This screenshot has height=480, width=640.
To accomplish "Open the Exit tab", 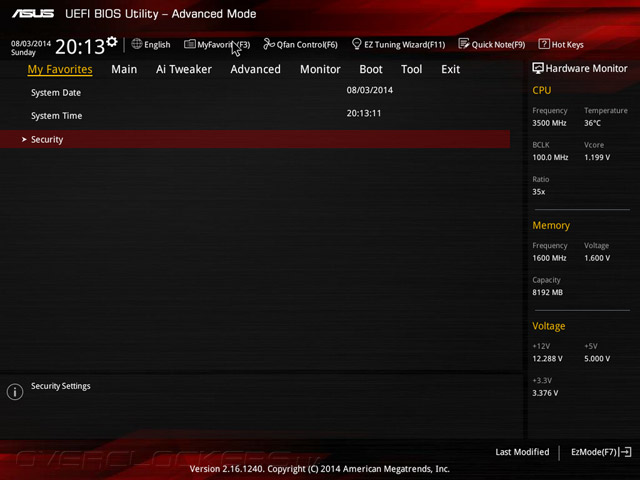I will [x=451, y=69].
